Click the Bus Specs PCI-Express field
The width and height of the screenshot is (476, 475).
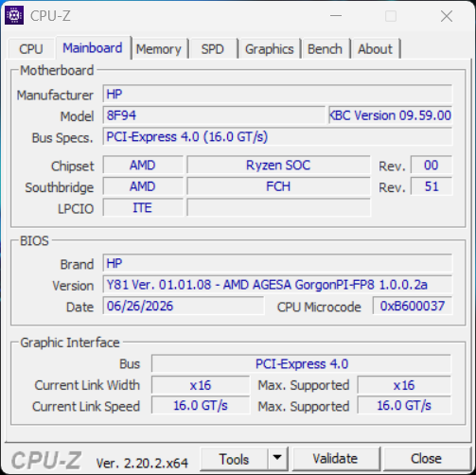pos(277,136)
